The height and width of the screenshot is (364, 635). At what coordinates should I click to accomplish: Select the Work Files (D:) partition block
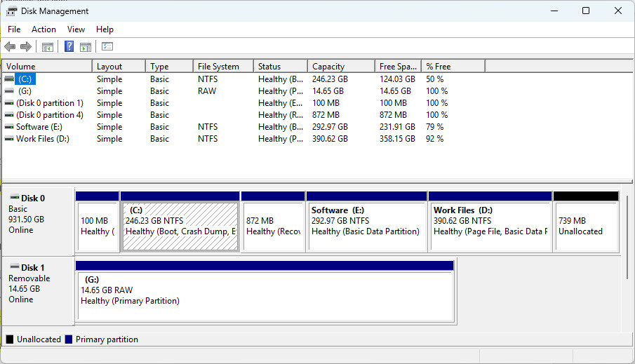point(490,222)
